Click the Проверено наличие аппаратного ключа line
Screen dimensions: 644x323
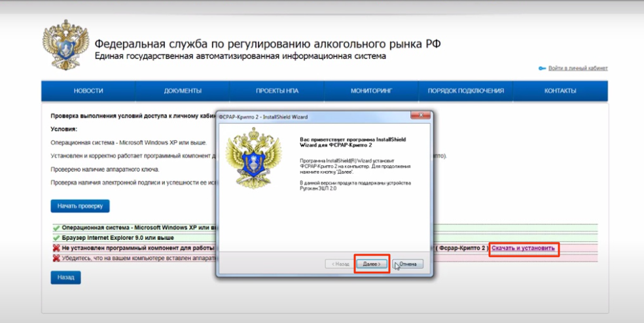(x=105, y=169)
